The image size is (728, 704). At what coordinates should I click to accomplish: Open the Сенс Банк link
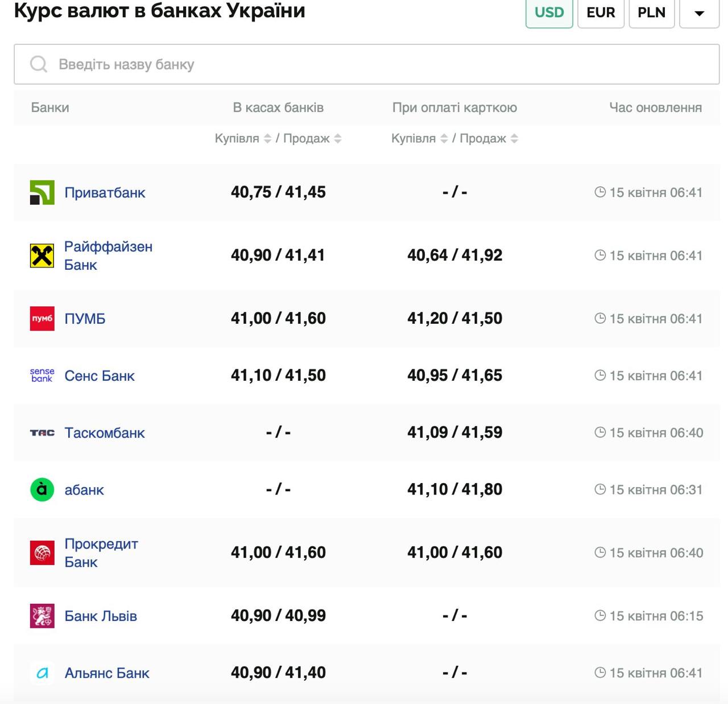[x=100, y=376]
